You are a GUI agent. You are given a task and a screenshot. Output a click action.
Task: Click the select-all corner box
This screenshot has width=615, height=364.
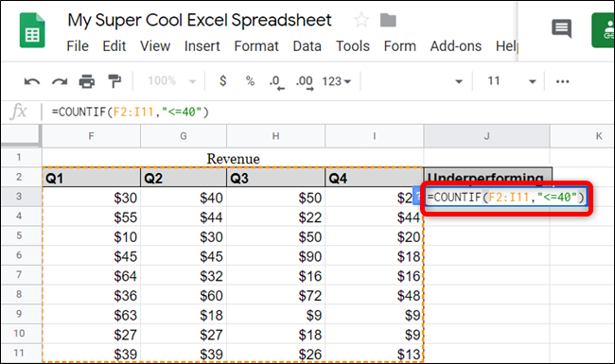click(21, 136)
